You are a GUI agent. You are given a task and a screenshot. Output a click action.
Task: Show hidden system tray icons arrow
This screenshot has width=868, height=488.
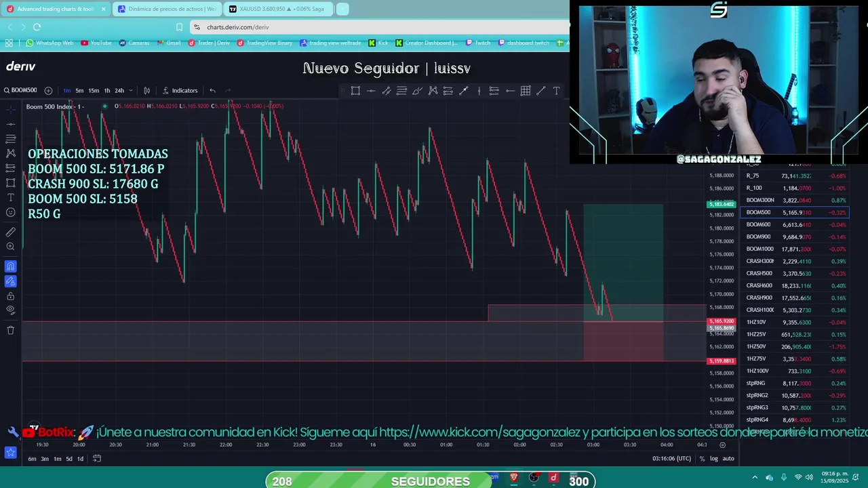754,477
